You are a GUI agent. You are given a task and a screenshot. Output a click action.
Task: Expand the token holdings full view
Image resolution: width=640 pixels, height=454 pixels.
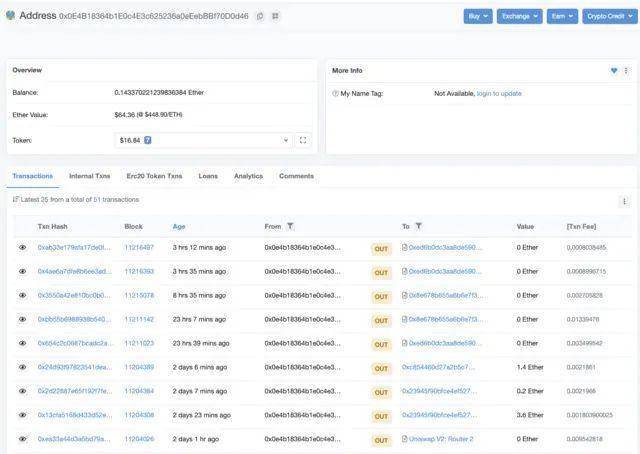pos(303,140)
